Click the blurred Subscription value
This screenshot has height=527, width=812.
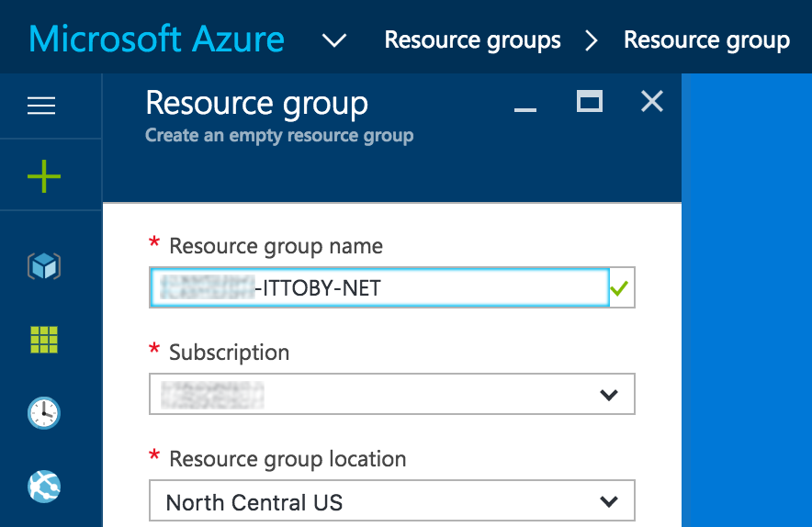(212, 395)
